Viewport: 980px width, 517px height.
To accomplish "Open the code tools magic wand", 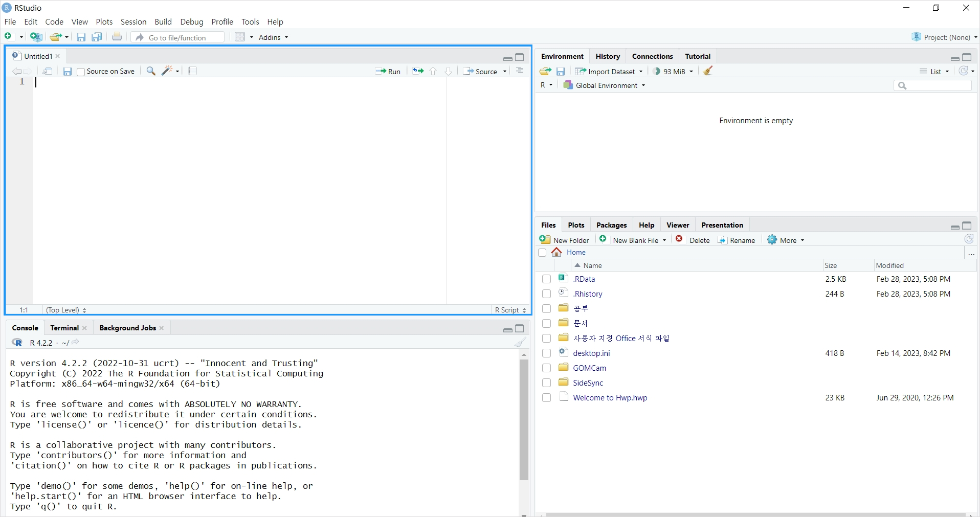I will click(167, 71).
